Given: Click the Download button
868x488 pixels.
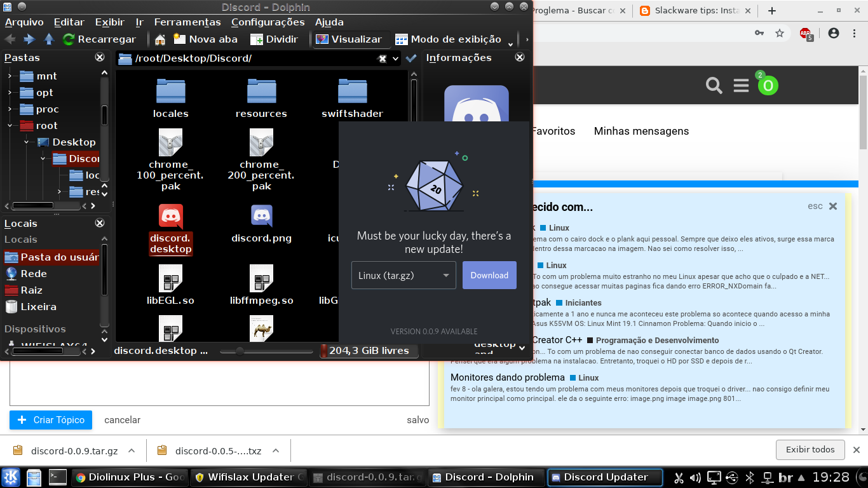Looking at the screenshot, I should point(489,275).
